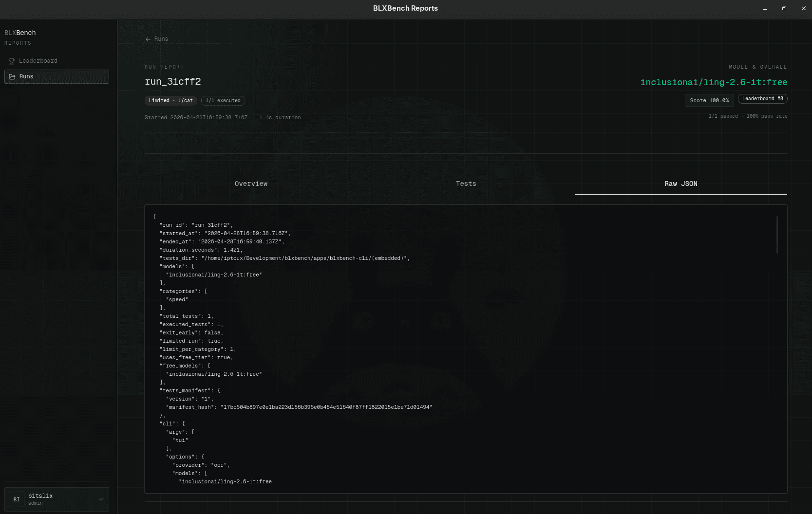Image resolution: width=812 pixels, height=514 pixels.
Task: Click the back arrow icon before Runs
Action: [x=148, y=39]
